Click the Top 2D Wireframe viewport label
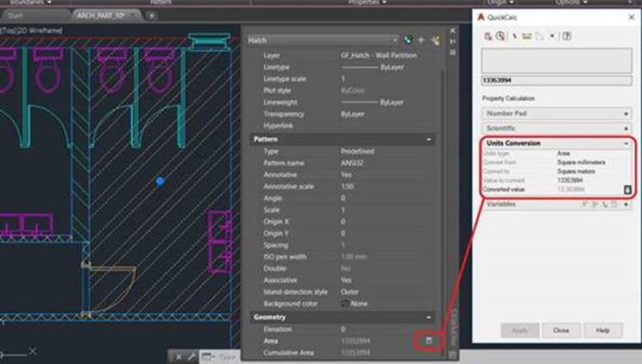 pos(31,30)
